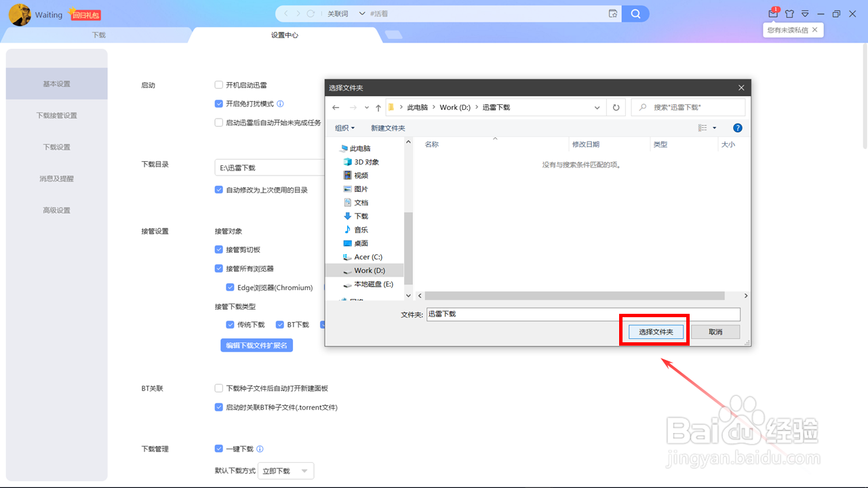Click 编辑下载文件扩展名 button
Viewport: 868px width, 488px height.
[x=256, y=345]
